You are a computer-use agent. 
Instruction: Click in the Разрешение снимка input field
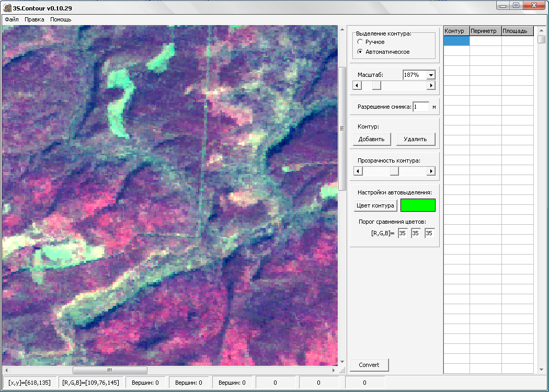420,107
